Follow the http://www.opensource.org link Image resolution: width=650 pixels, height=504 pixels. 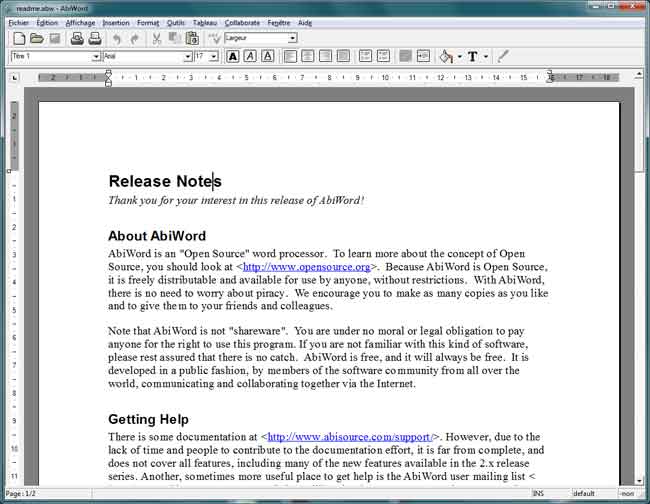[x=306, y=267]
